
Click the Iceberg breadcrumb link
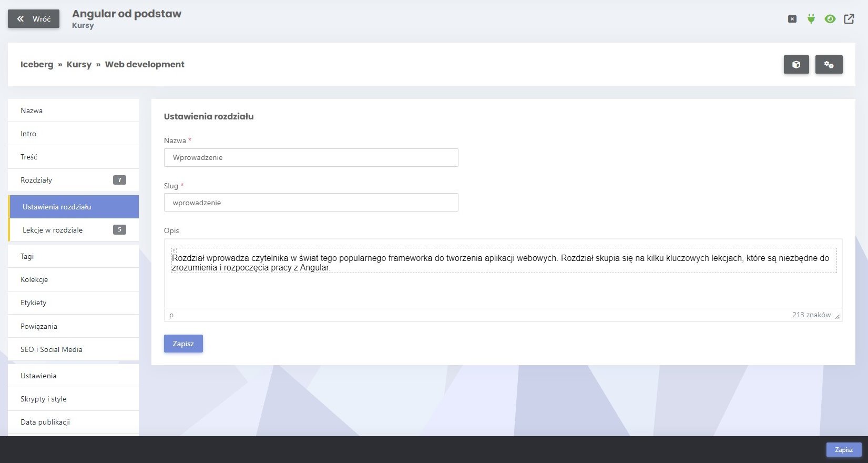pos(37,64)
